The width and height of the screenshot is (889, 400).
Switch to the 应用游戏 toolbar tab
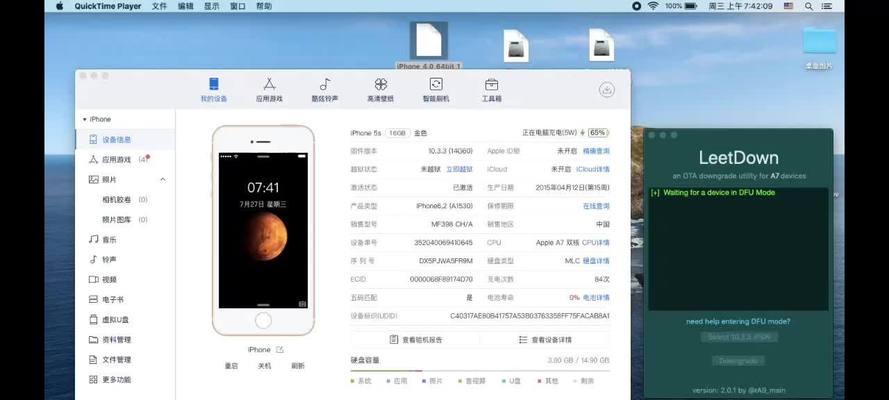pos(269,90)
